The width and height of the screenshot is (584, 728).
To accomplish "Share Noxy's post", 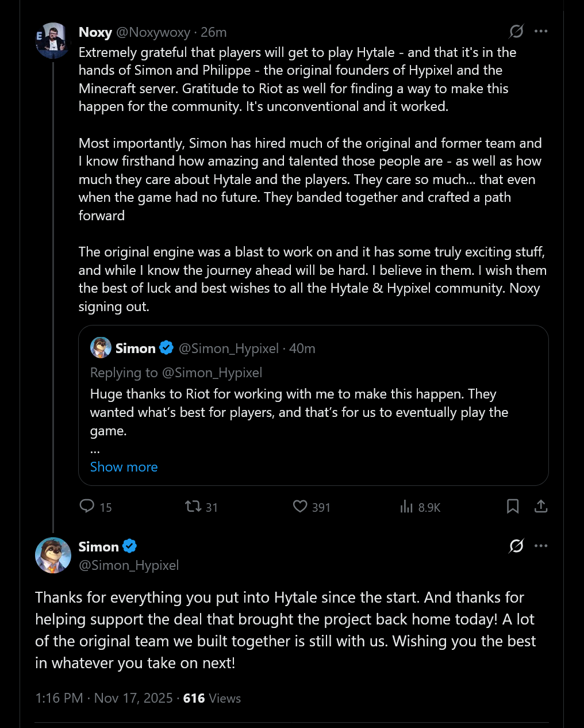I will pos(541,507).
